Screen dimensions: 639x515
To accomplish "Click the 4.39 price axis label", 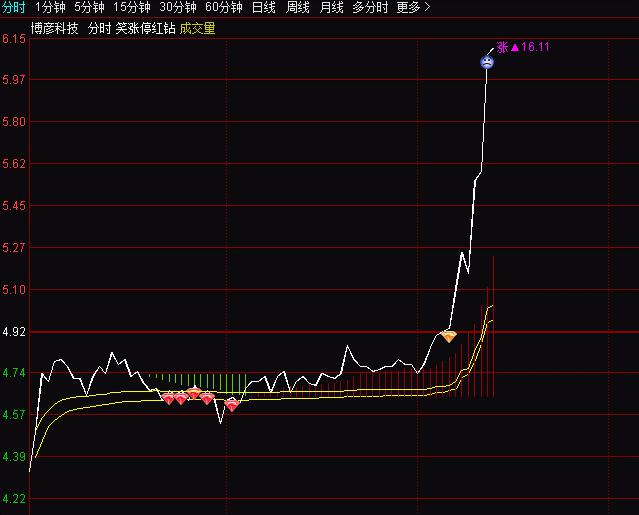I will point(14,457).
